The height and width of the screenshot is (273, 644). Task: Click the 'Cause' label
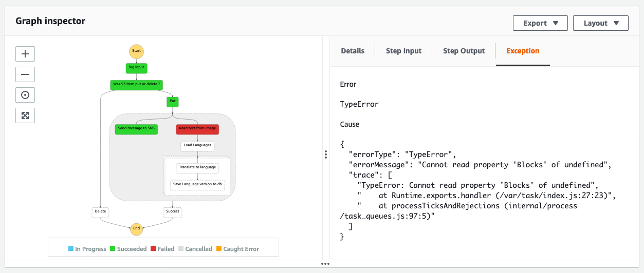(349, 124)
